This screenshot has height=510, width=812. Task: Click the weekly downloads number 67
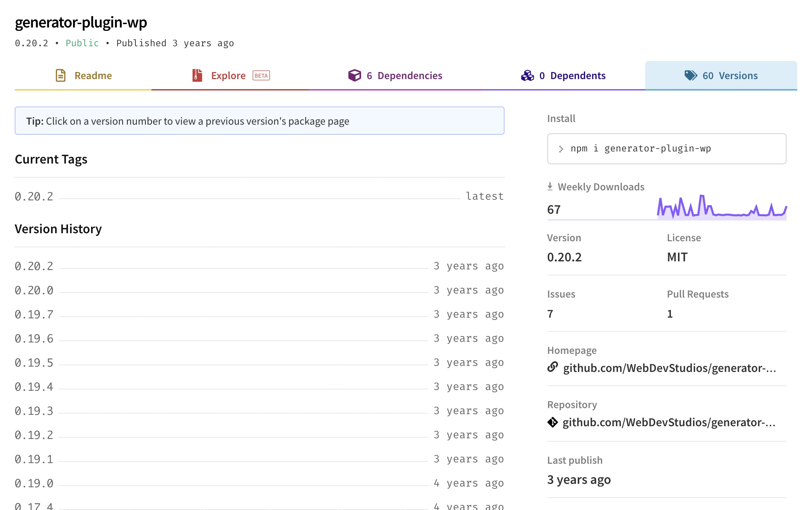554,209
